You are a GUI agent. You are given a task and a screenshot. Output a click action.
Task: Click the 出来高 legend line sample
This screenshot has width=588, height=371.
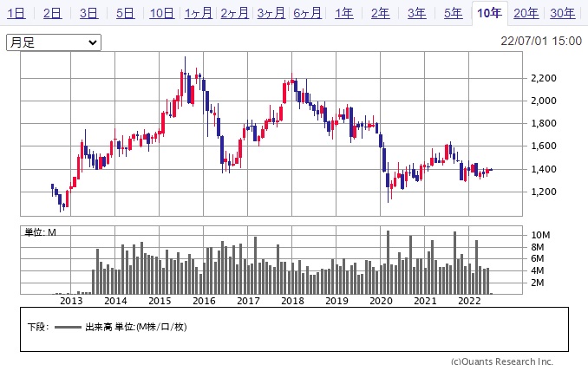click(68, 327)
